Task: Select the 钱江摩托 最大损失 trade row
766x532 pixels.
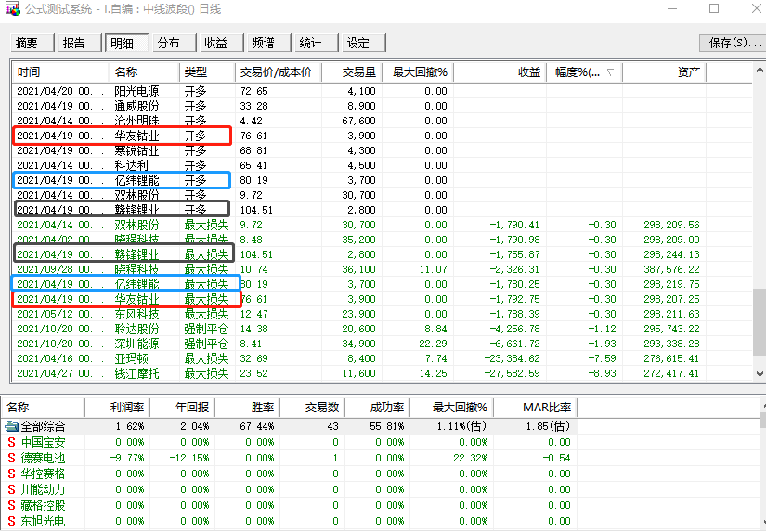Action: (x=121, y=373)
